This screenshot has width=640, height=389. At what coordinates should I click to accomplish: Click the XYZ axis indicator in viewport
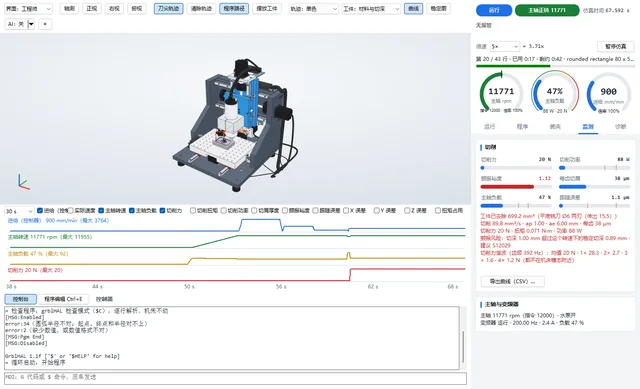click(23, 182)
